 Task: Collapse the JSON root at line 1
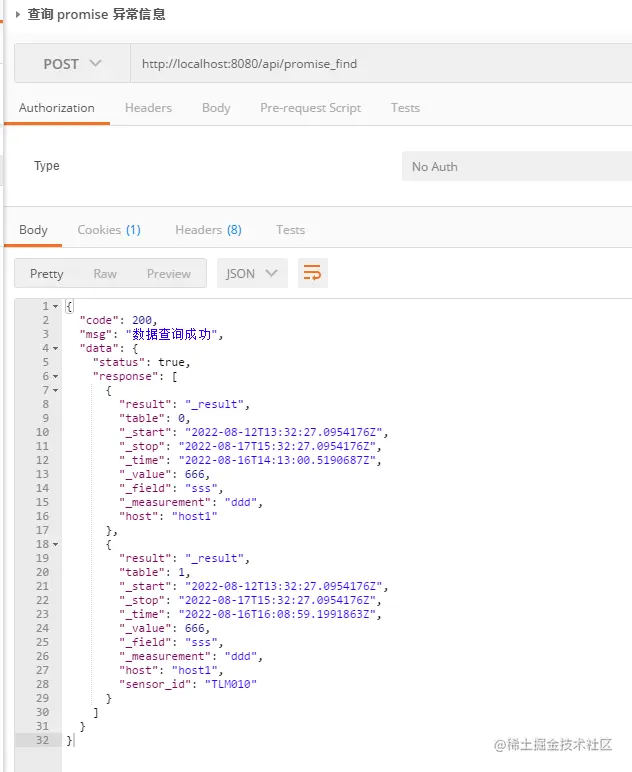point(56,306)
